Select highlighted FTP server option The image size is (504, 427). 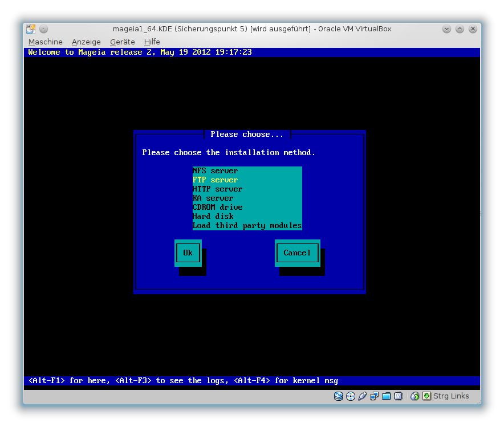point(216,180)
